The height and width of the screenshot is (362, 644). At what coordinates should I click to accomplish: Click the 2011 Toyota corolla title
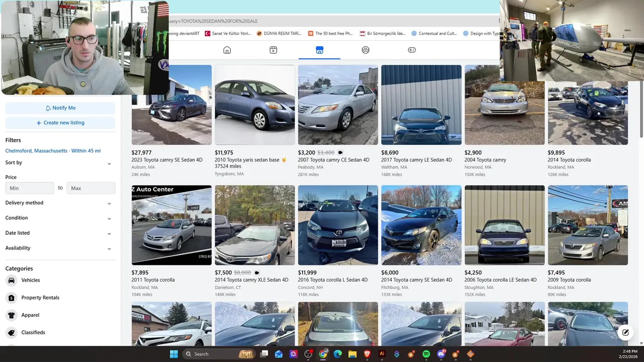pyautogui.click(x=153, y=280)
